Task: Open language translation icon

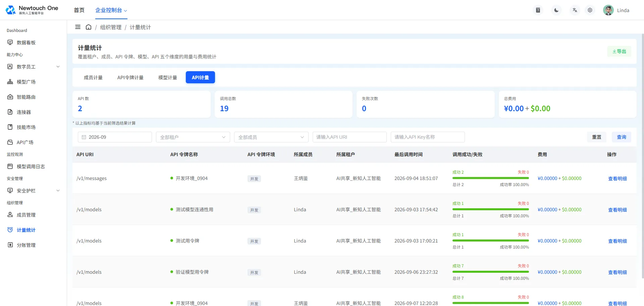Action: pyautogui.click(x=575, y=10)
